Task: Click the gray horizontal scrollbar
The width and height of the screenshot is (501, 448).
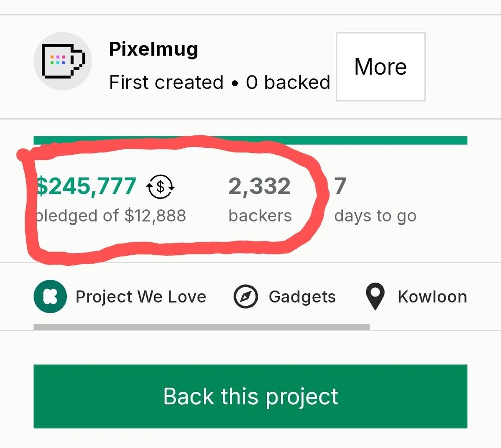Action: [201, 327]
